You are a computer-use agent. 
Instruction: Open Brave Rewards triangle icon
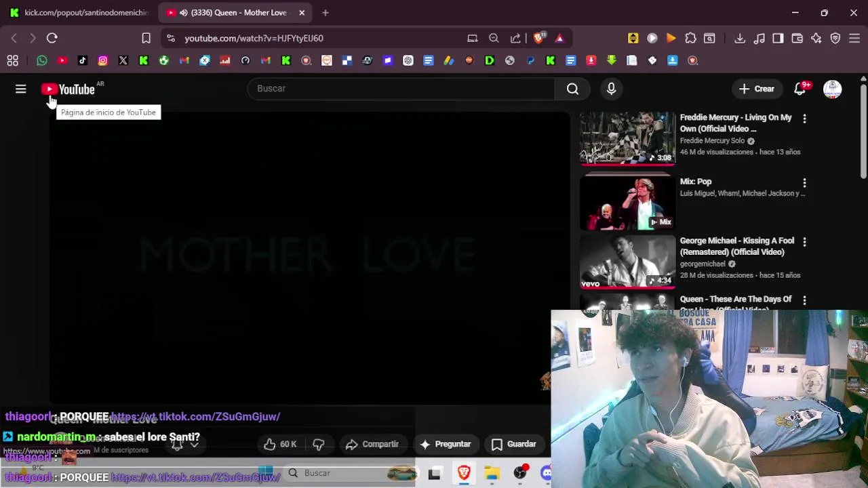tap(559, 39)
